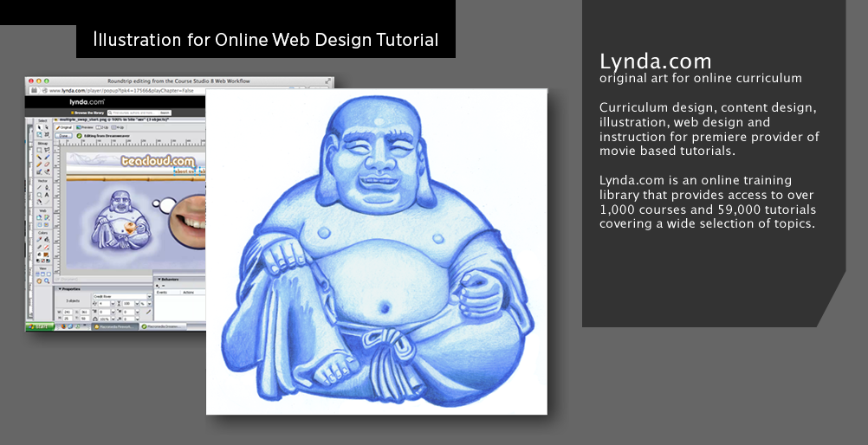
Task: Select the Eyedropper tool in Colors group
Action: pyautogui.click(x=39, y=239)
